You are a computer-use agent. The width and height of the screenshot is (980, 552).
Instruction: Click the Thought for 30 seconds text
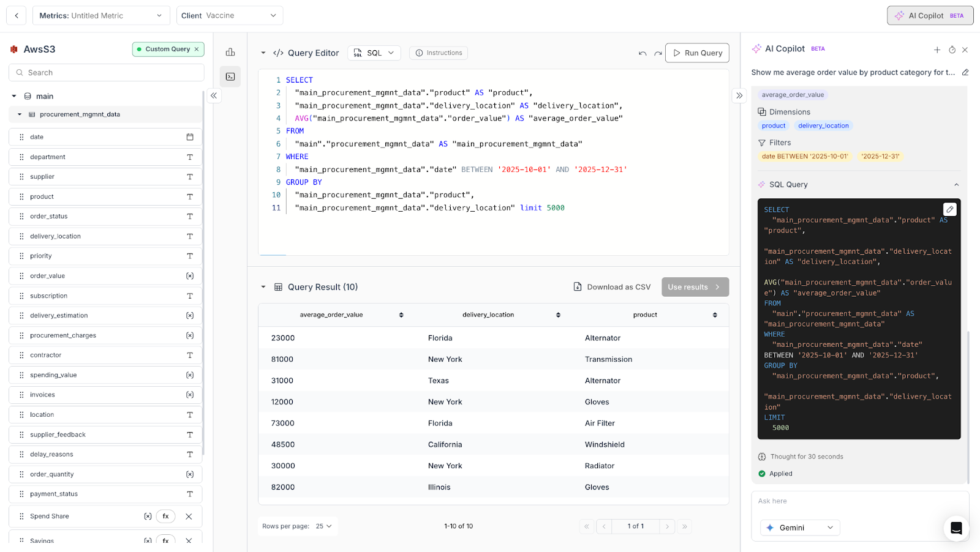pyautogui.click(x=807, y=457)
